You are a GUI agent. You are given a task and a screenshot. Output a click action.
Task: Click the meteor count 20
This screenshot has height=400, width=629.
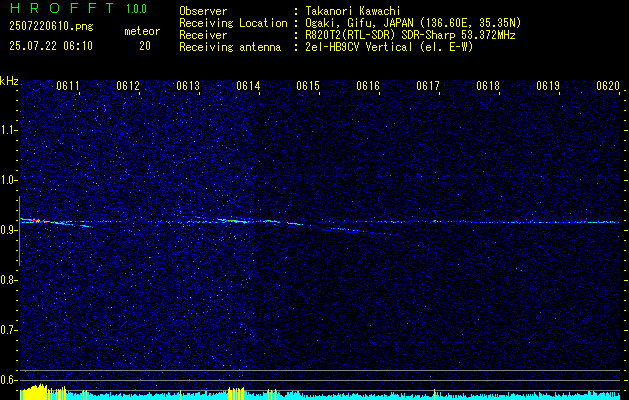(145, 46)
